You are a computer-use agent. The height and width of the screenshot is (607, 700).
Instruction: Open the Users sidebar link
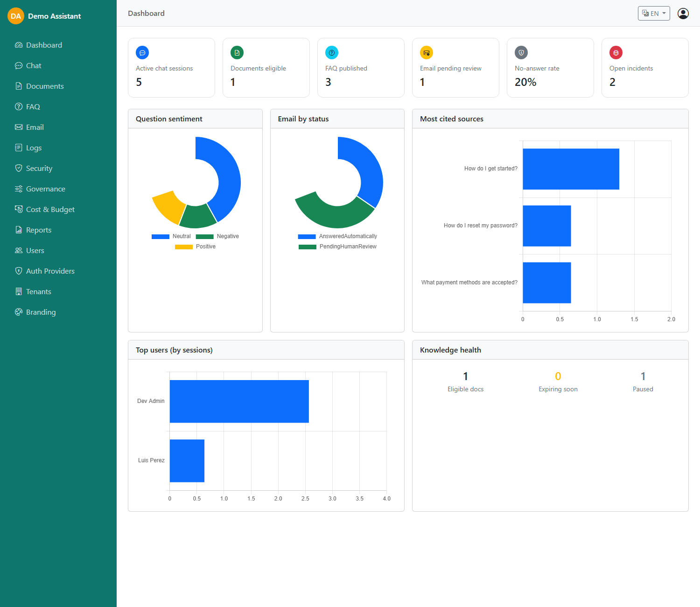[x=58, y=251]
